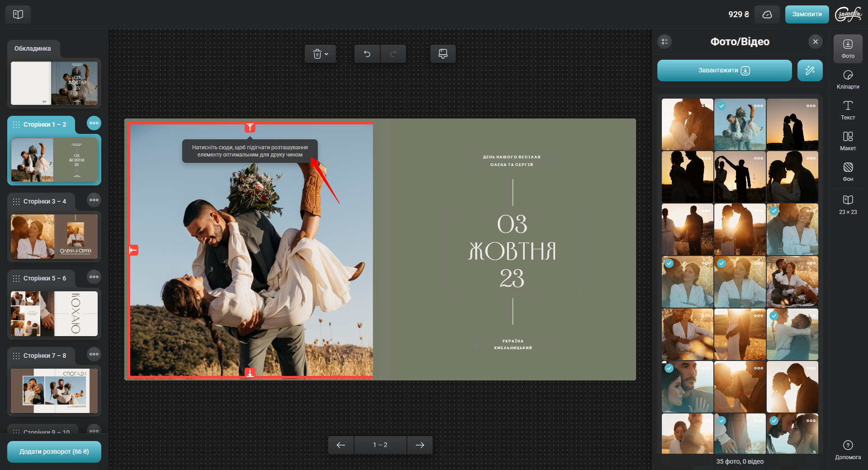Click the magic wand auto-fill button
The height and width of the screenshot is (470, 868).
[810, 71]
